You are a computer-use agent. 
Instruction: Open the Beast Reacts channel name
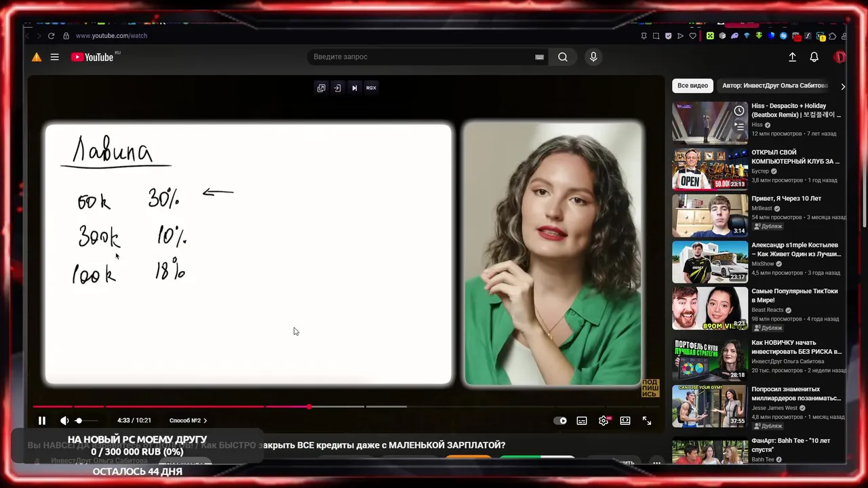coord(768,310)
